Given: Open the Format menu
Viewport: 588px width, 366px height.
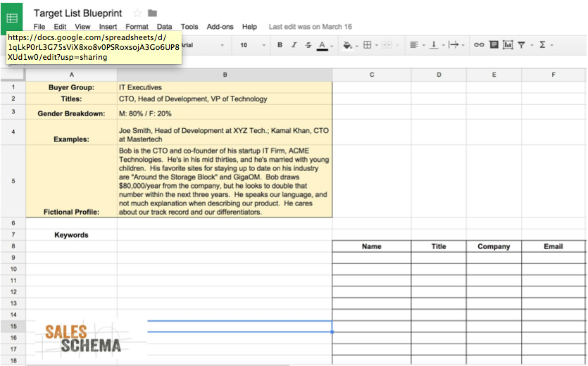Looking at the screenshot, I should pos(137,27).
